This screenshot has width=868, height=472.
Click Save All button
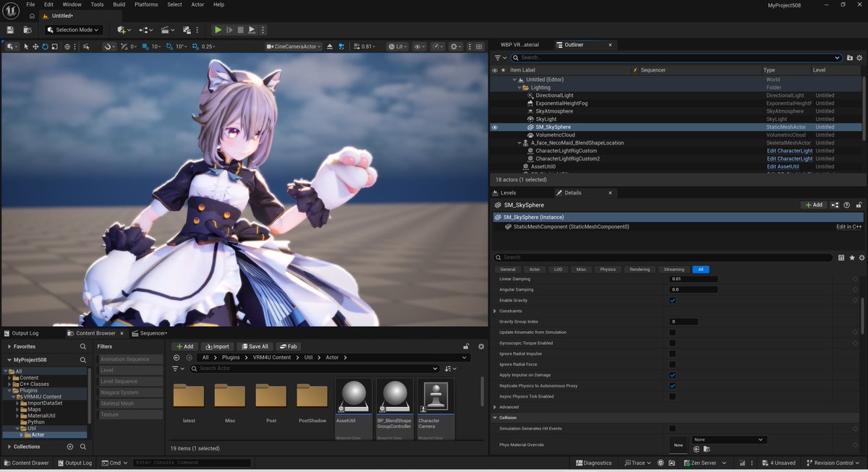255,346
